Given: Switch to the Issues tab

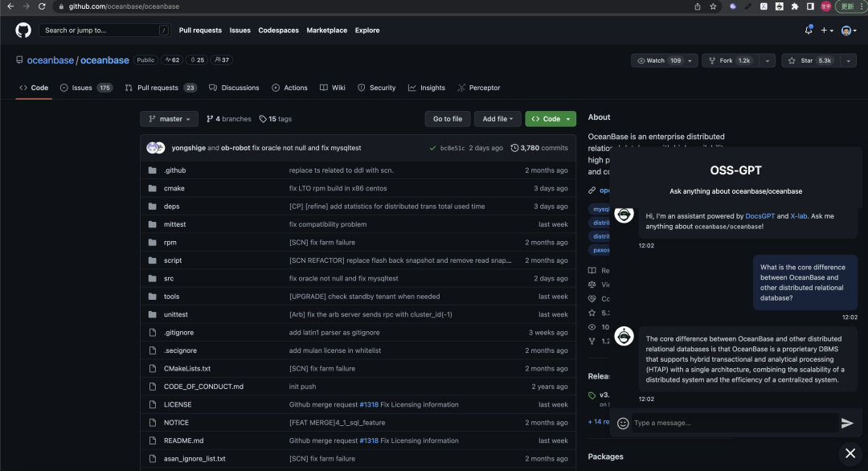Looking at the screenshot, I should [86, 88].
